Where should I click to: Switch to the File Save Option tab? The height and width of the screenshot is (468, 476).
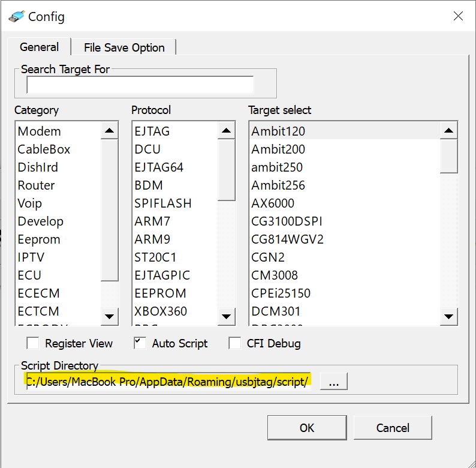(x=124, y=47)
